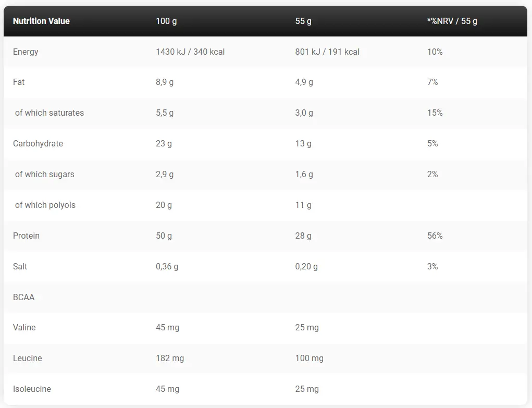Select the Energy row label
Image resolution: width=532 pixels, height=408 pixels.
[x=26, y=52]
